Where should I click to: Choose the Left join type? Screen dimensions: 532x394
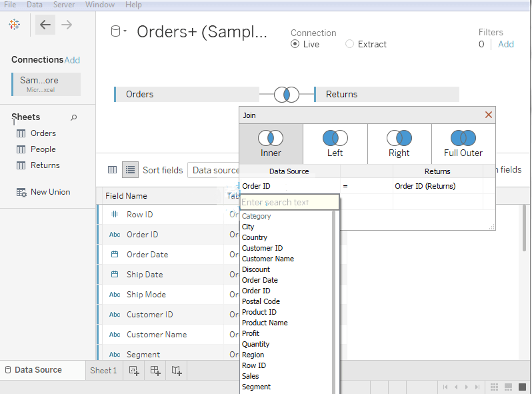point(335,144)
